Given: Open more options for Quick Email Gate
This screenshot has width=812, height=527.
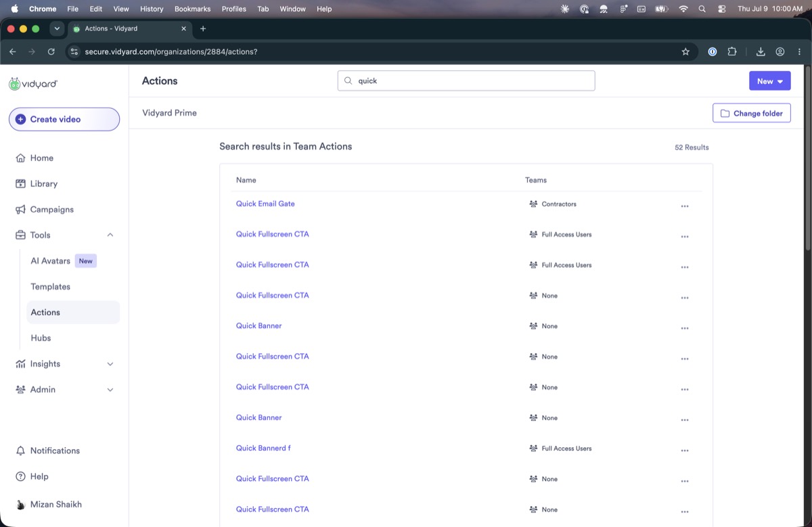Looking at the screenshot, I should pos(685,206).
